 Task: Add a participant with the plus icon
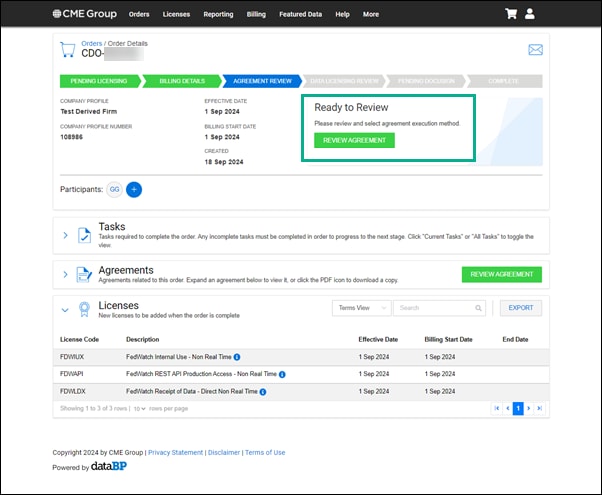pos(134,189)
